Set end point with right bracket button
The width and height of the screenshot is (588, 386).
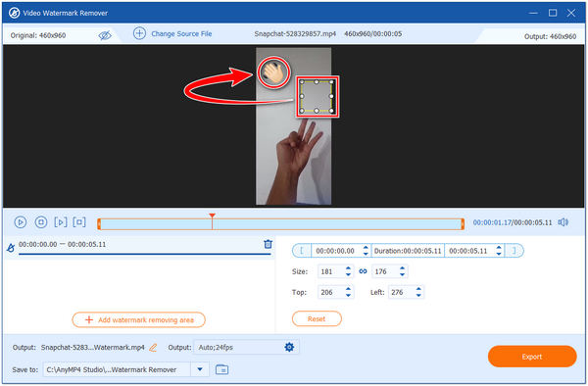click(x=514, y=251)
